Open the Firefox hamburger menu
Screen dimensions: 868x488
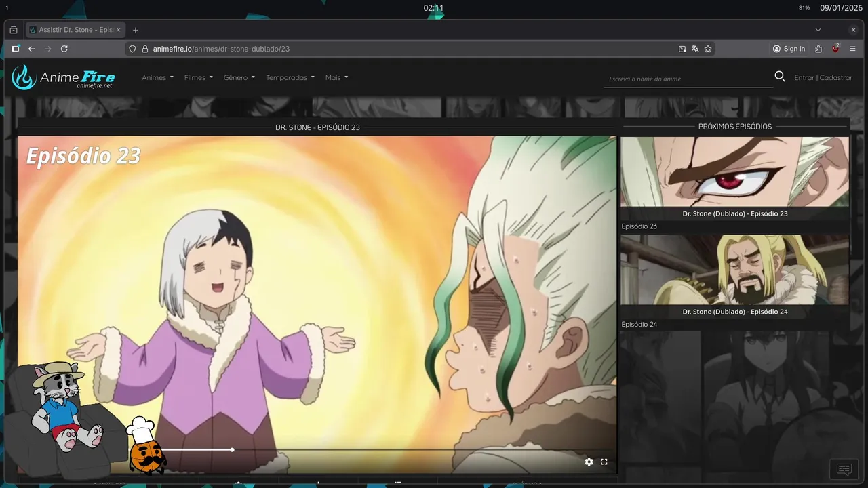coord(852,49)
